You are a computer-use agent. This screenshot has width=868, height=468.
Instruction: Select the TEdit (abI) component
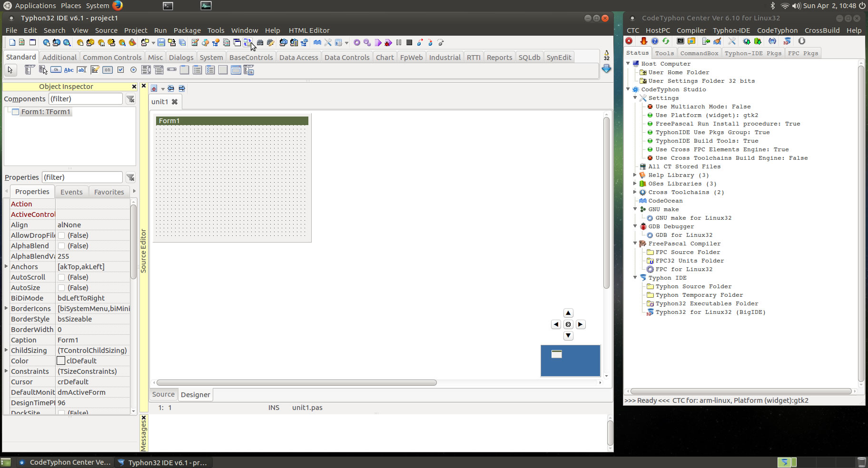[82, 70]
